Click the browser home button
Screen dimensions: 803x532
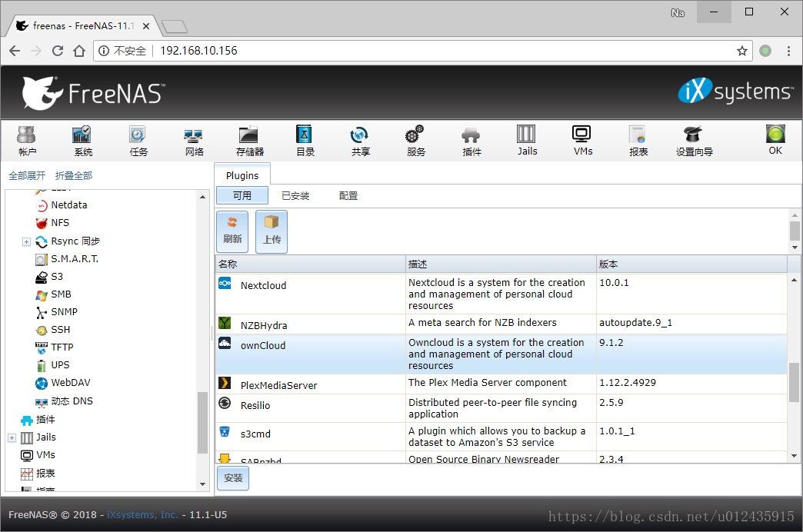point(79,51)
